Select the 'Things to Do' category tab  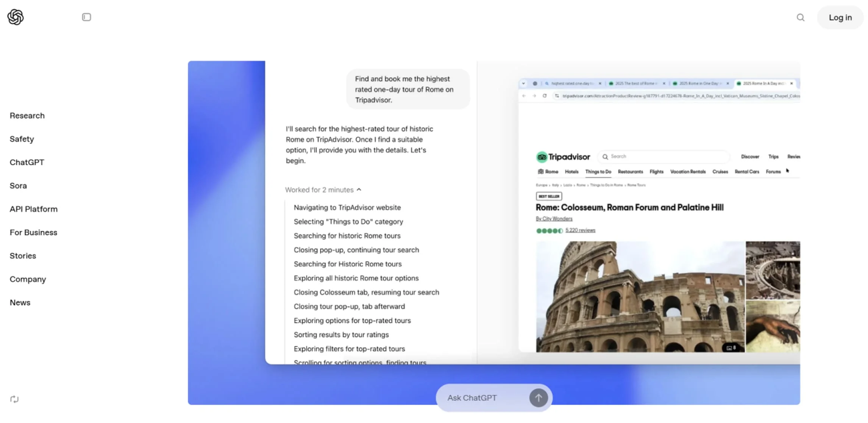(x=598, y=171)
